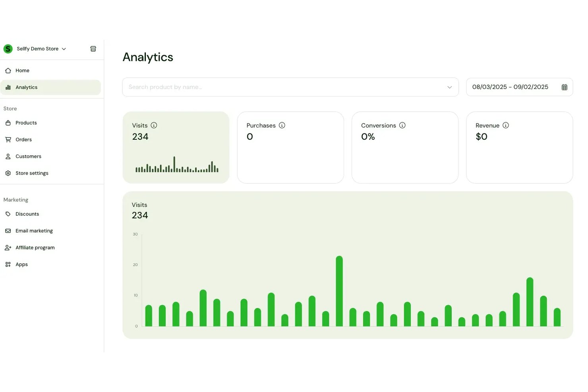Click the Apps grid icon
This screenshot has width=588, height=392.
pyautogui.click(x=8, y=265)
